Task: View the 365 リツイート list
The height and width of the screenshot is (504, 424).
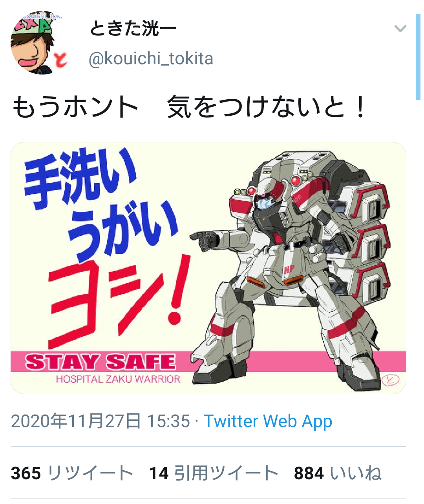Action: point(72,473)
